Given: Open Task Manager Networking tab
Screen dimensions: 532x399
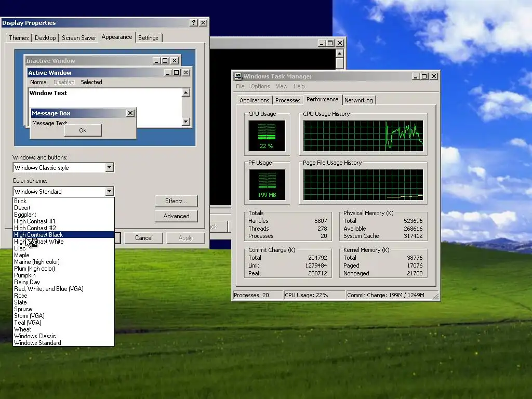Looking at the screenshot, I should point(358,100).
